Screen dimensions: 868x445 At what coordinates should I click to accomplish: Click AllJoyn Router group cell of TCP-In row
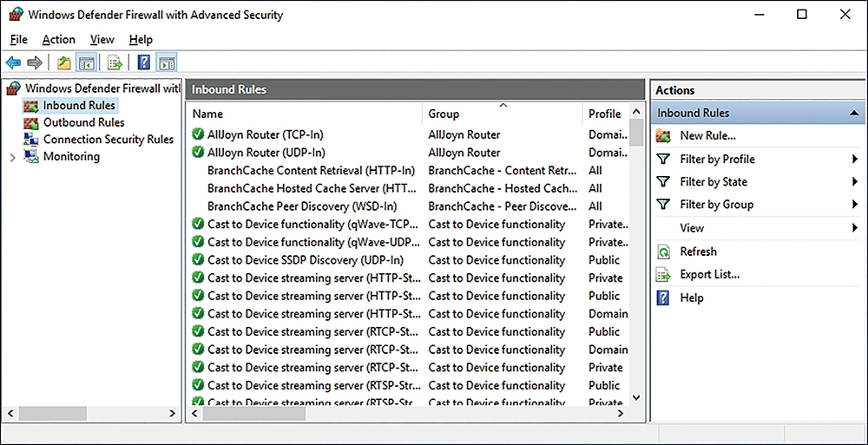coord(464,134)
